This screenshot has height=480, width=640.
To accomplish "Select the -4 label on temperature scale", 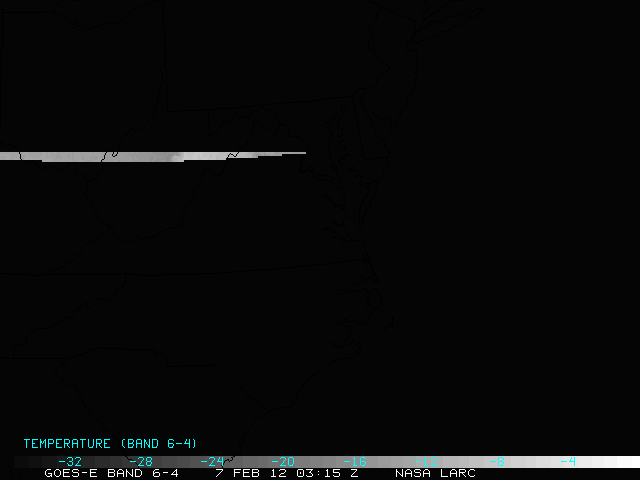I will (x=567, y=462).
